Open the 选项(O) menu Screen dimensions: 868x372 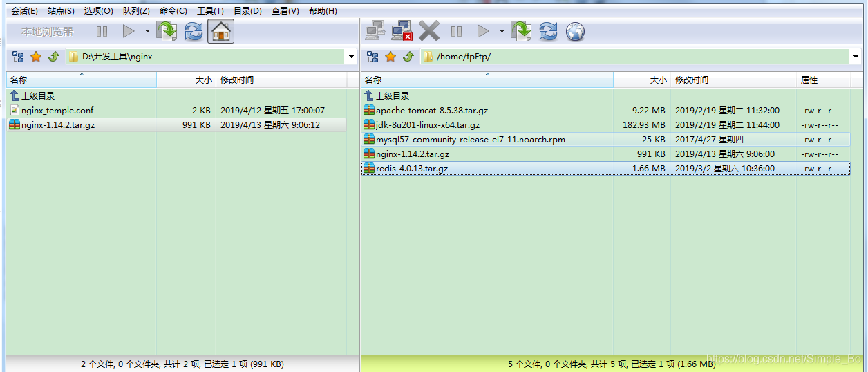click(98, 11)
